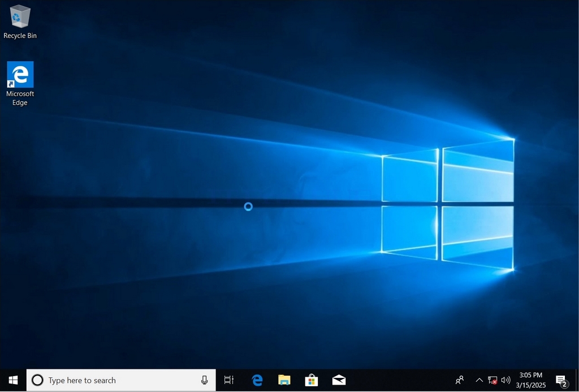Open the Mail app from the taskbar

coord(339,380)
